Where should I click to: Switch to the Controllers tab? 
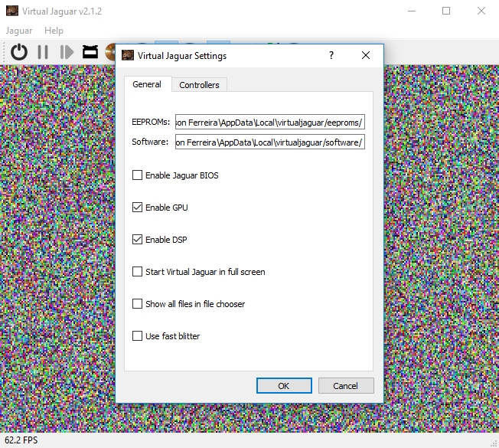pos(199,85)
